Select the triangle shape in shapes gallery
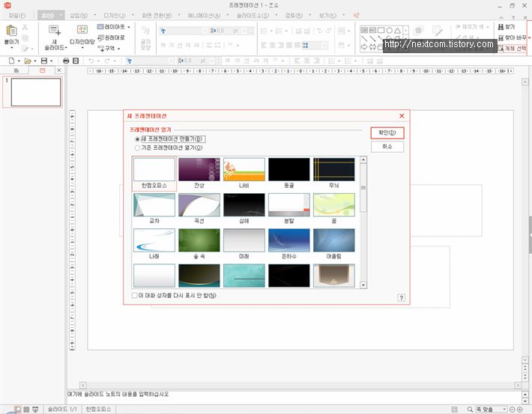Viewport: 532px width, 414px height. point(397,30)
